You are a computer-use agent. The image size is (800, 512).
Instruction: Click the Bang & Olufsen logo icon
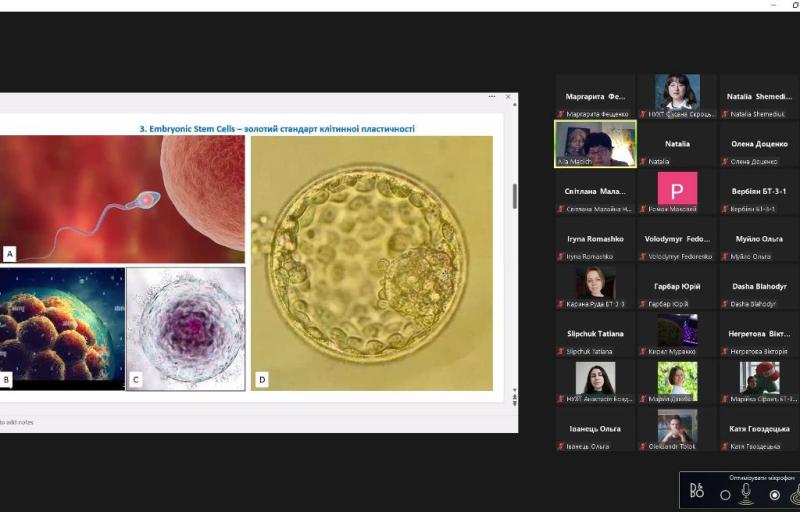tap(696, 491)
